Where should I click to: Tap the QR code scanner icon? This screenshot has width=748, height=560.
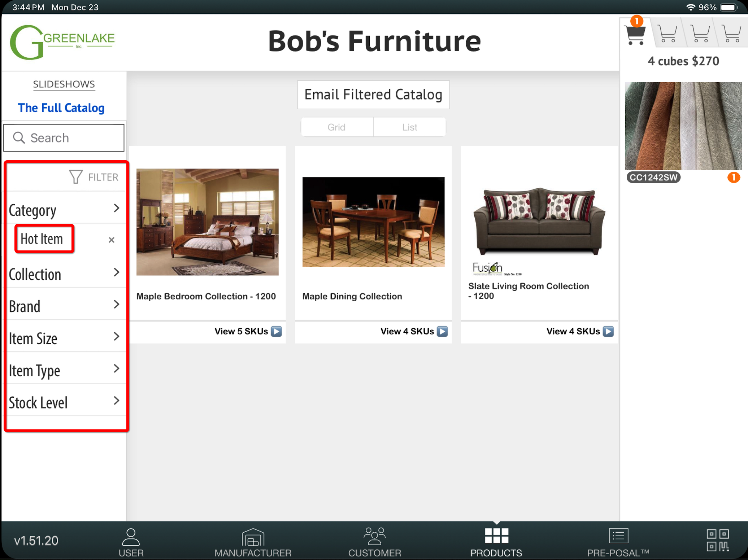717,540
